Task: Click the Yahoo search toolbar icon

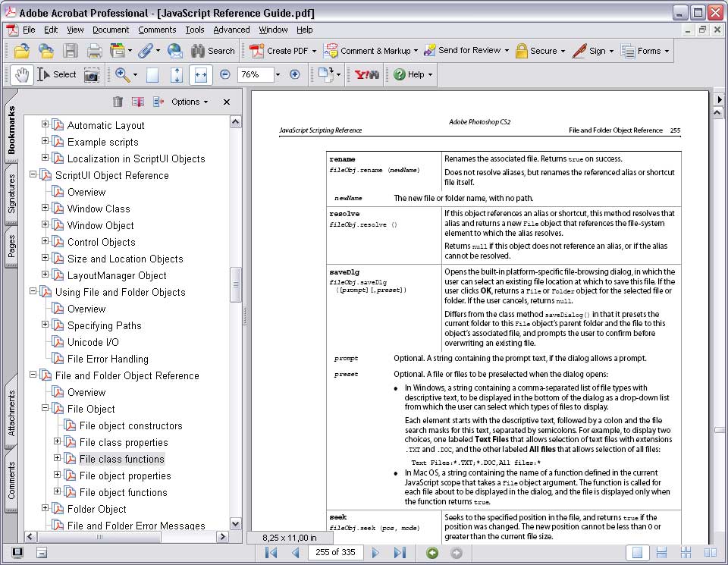Action: 367,74
